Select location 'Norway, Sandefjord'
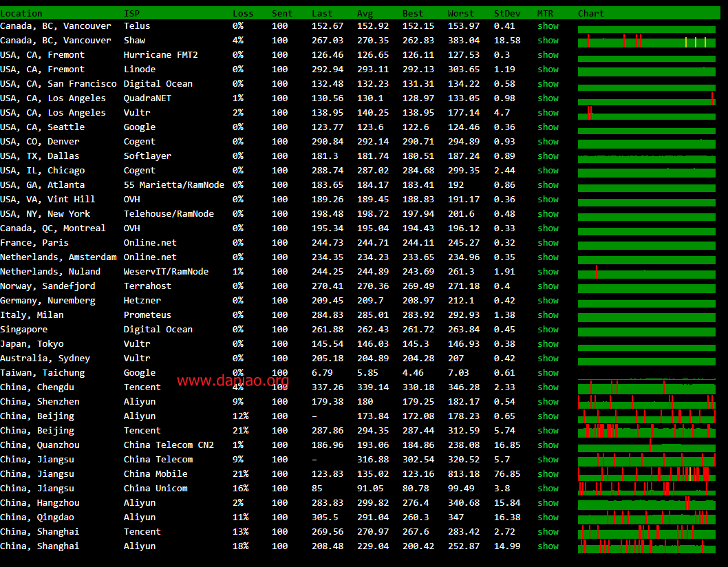This screenshot has width=728, height=567. coord(47,286)
